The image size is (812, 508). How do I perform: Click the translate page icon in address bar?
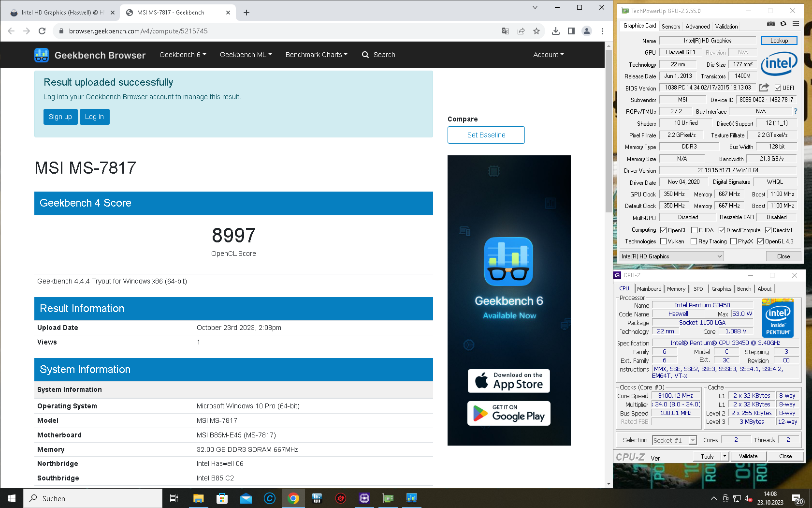pyautogui.click(x=506, y=31)
